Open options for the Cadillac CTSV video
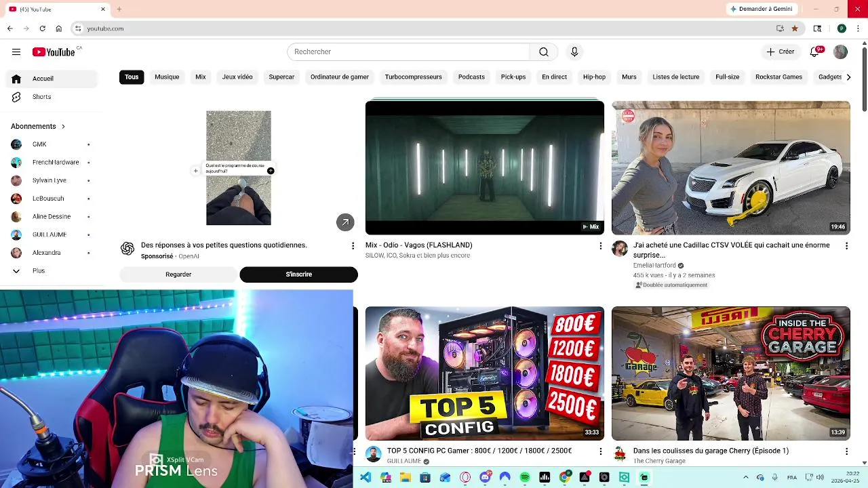This screenshot has height=488, width=868. point(846,245)
